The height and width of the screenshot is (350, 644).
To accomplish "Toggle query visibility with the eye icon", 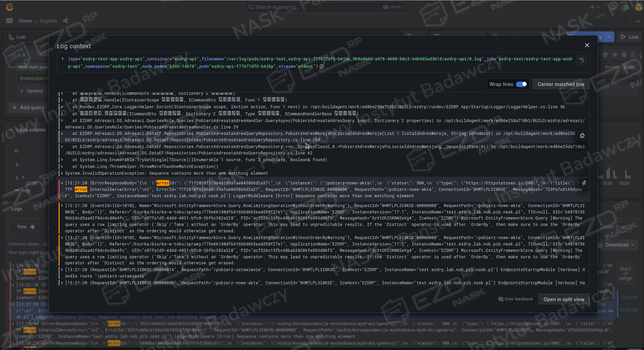I will coord(615,55).
